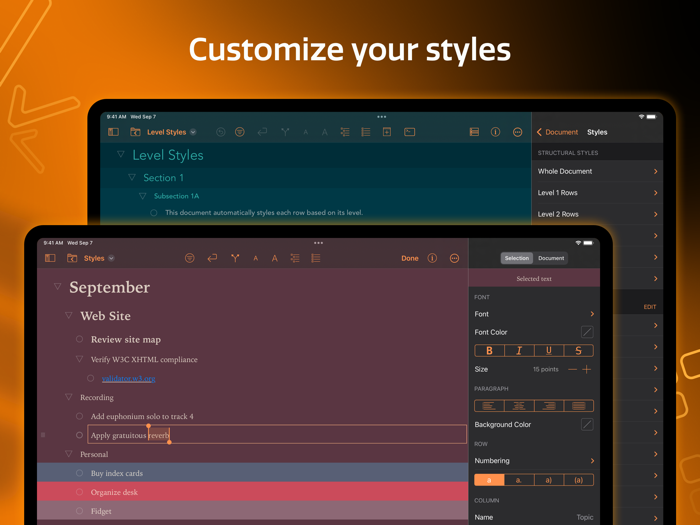Select 'Buy index cards' row
The width and height of the screenshot is (700, 525).
[253, 473]
